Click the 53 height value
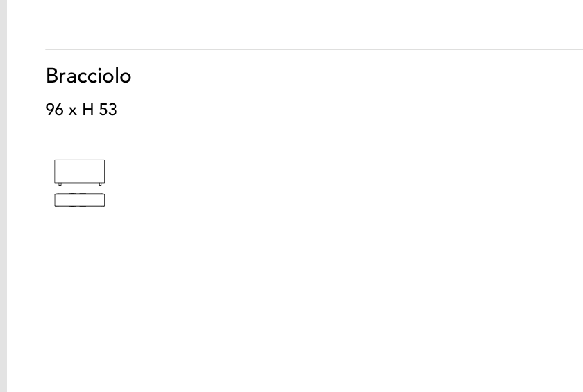 tap(108, 110)
